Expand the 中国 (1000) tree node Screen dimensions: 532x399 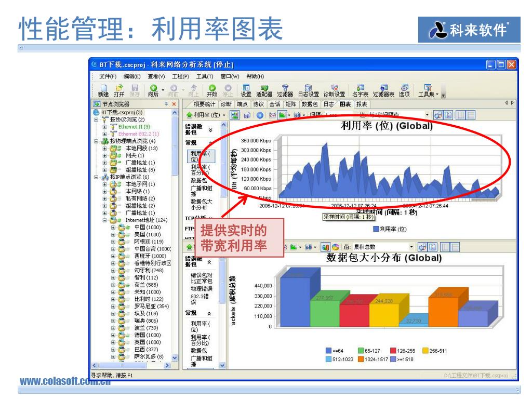[113, 228]
